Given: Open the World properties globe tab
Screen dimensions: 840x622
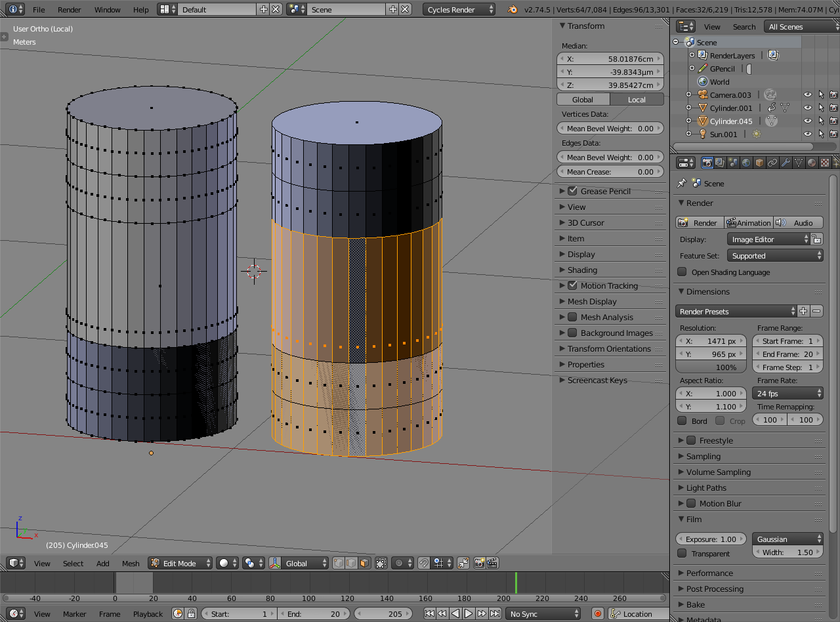Looking at the screenshot, I should point(746,163).
